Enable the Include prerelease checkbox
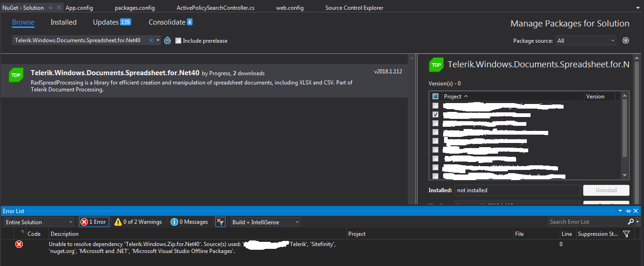Image resolution: width=644 pixels, height=266 pixels. (x=178, y=41)
